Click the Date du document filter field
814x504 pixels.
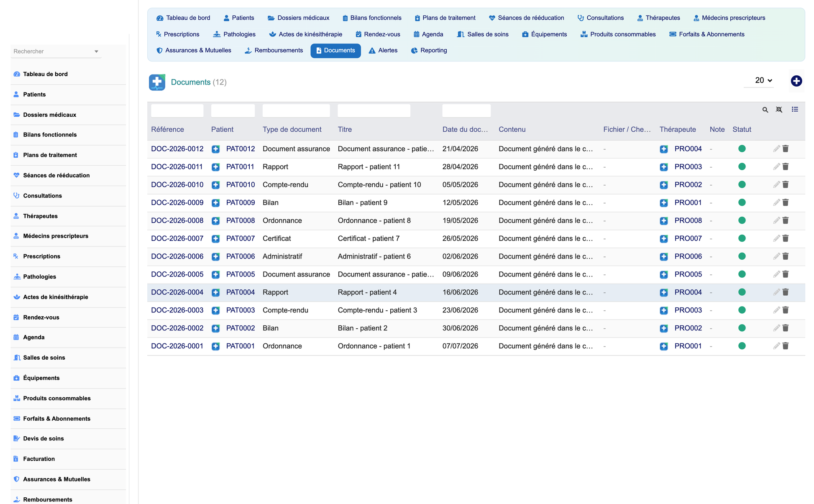click(466, 110)
